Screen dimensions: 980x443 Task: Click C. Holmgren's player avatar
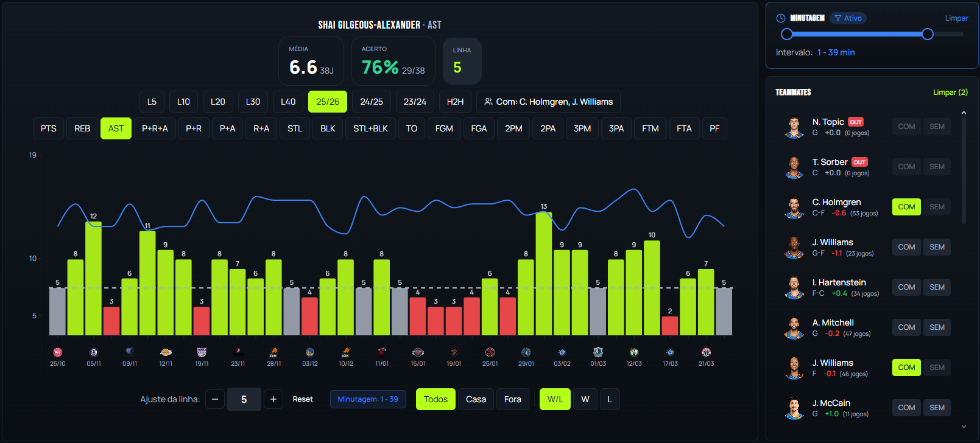(x=794, y=207)
